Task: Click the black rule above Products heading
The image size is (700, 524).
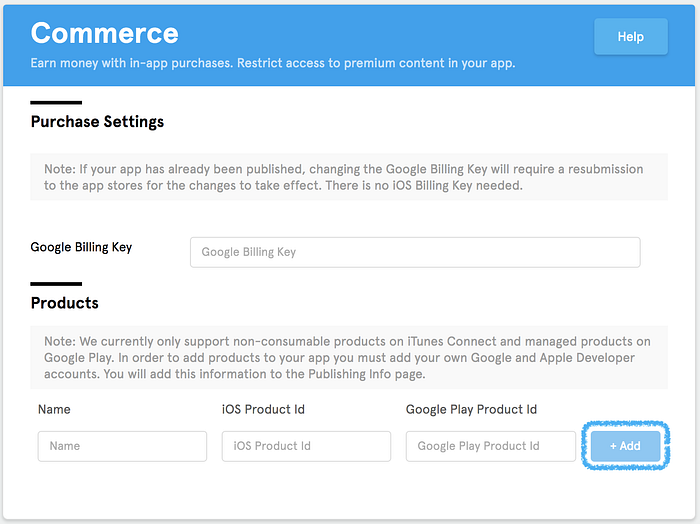Action: coord(56,284)
